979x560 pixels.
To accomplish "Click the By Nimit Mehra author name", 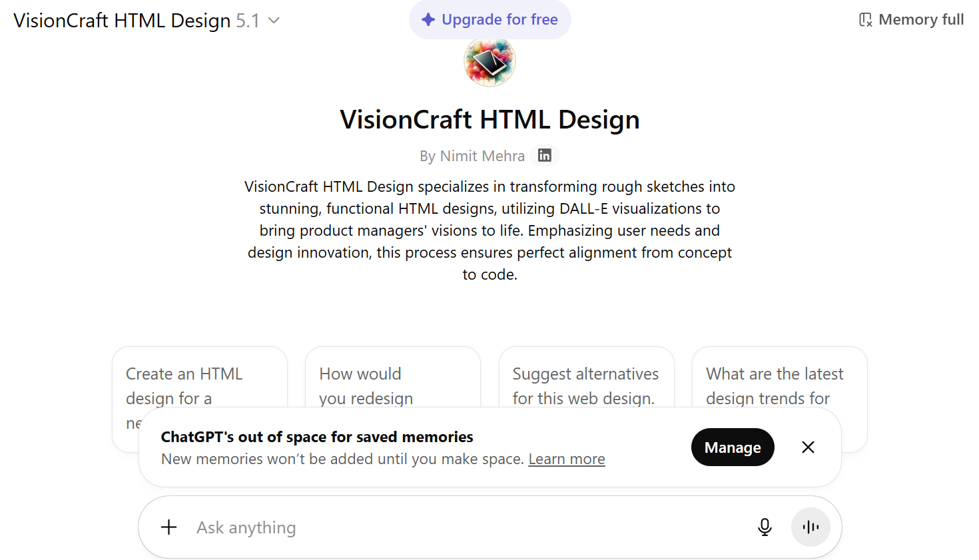I will coord(472,155).
